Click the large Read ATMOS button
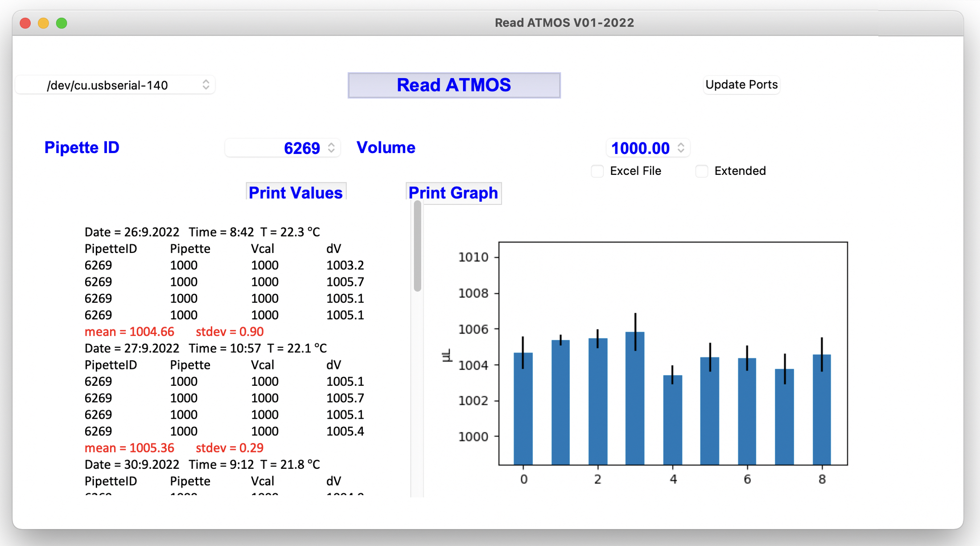 pyautogui.click(x=454, y=85)
